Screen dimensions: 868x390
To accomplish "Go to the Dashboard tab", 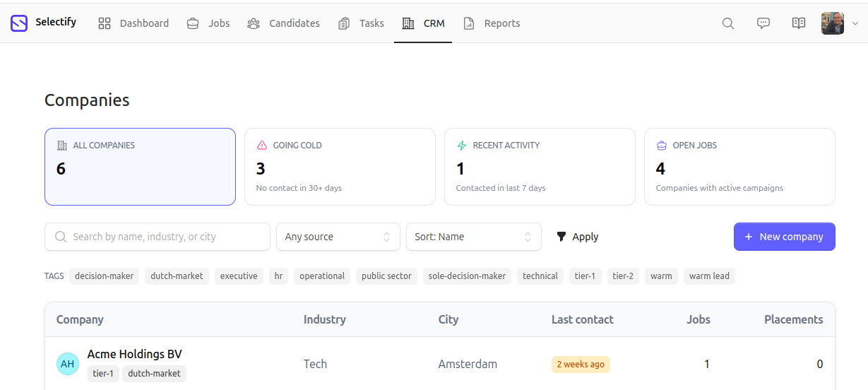I will (x=133, y=23).
